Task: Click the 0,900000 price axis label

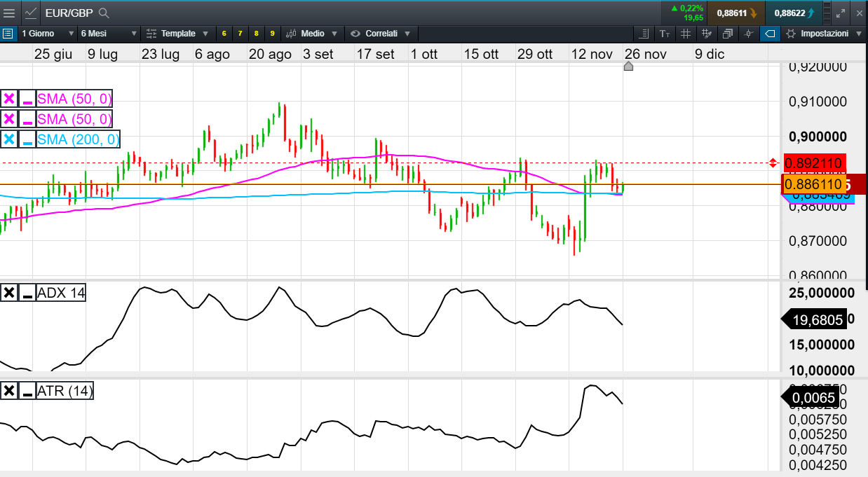Action: click(x=818, y=136)
